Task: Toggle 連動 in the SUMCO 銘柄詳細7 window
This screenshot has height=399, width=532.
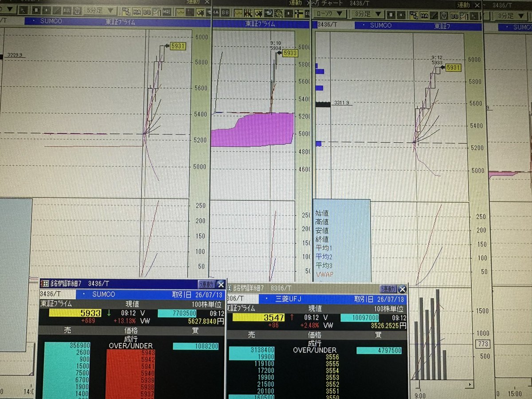Action: click(207, 284)
